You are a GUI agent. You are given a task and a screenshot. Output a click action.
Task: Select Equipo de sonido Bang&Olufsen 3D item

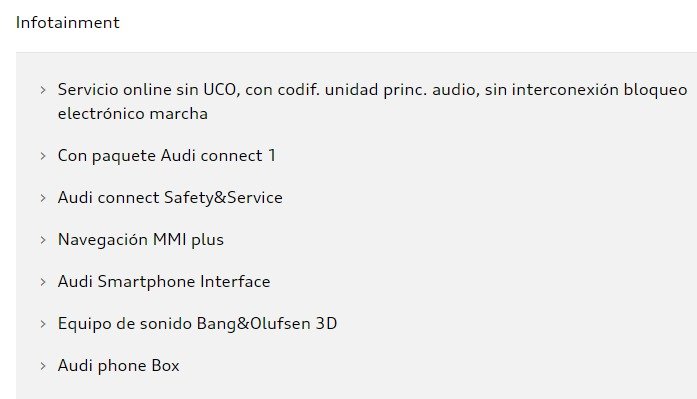[x=197, y=323]
